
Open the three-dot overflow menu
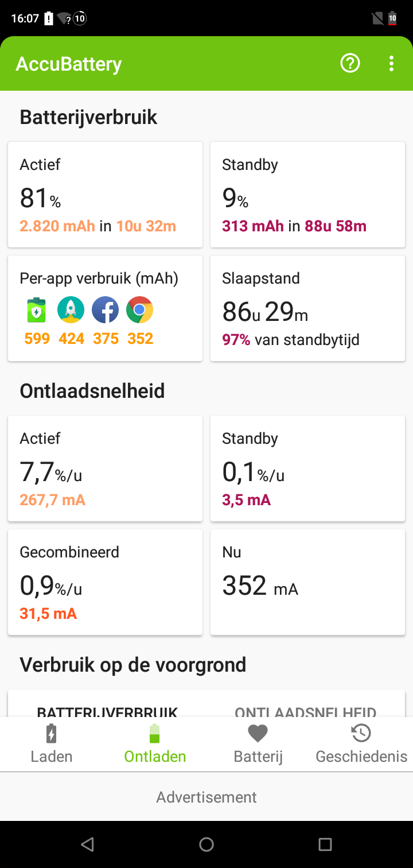click(x=392, y=63)
